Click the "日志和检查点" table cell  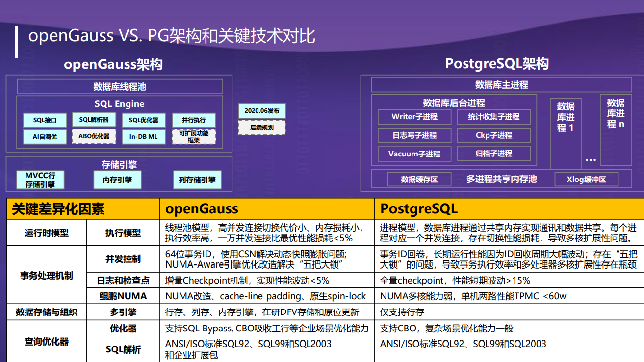(123, 281)
